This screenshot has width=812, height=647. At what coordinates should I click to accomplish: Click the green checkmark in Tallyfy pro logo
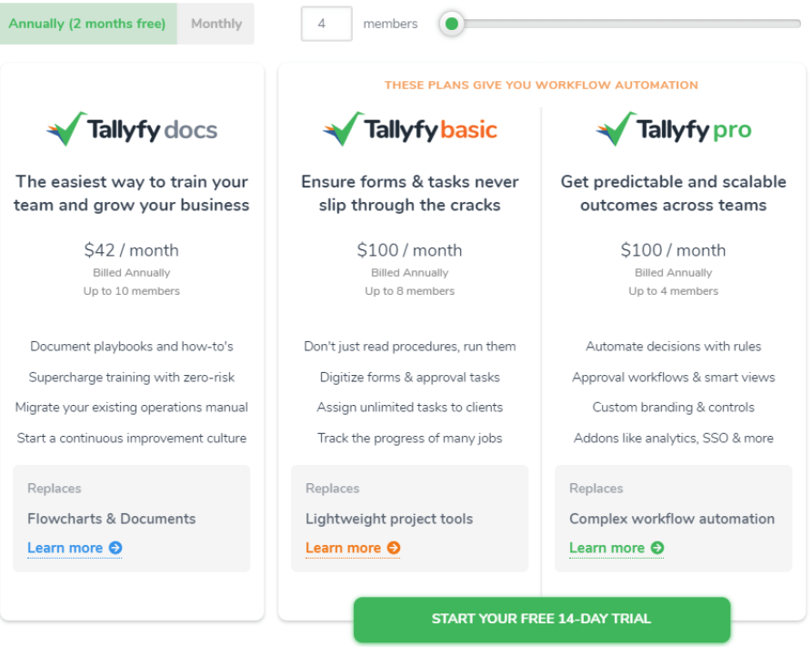[x=615, y=127]
